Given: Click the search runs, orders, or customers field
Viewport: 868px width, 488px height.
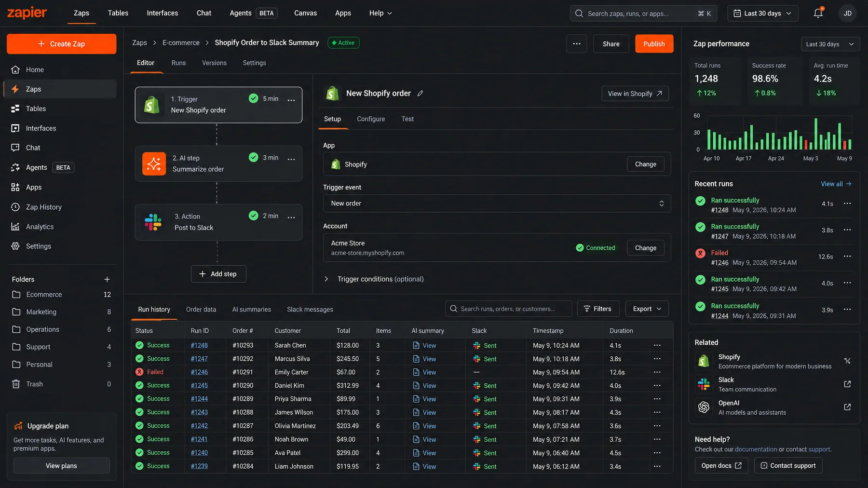Looking at the screenshot, I should (x=508, y=309).
